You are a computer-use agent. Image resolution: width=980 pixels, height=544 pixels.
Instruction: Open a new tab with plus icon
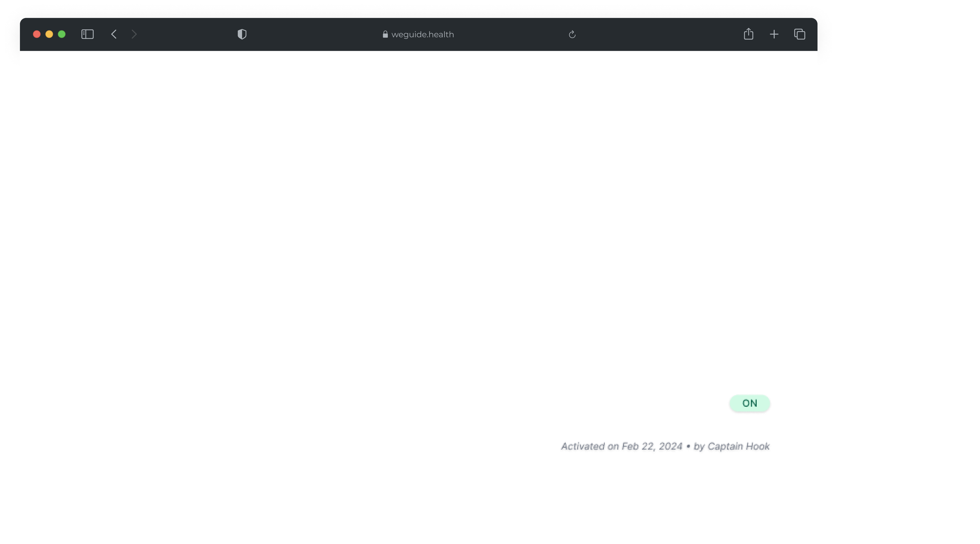coord(774,34)
